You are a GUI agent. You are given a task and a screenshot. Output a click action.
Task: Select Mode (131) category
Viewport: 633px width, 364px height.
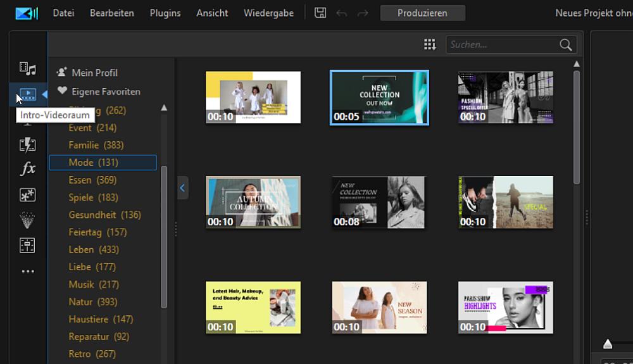point(103,162)
